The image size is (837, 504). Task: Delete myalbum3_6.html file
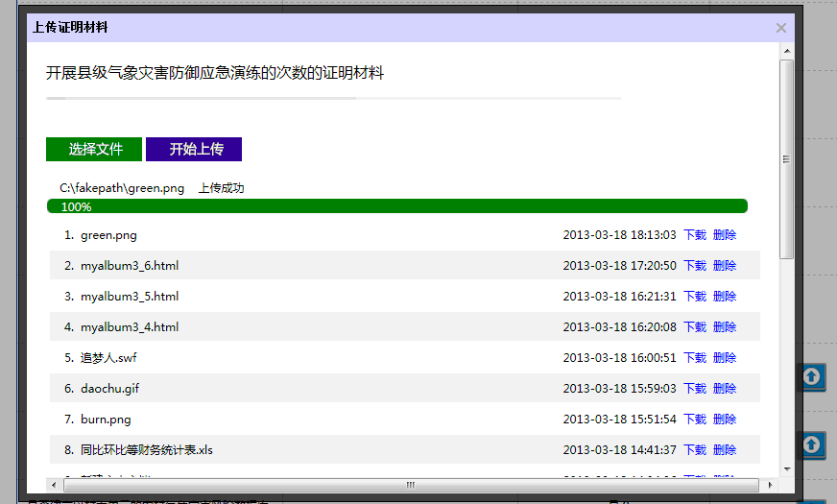(x=725, y=265)
